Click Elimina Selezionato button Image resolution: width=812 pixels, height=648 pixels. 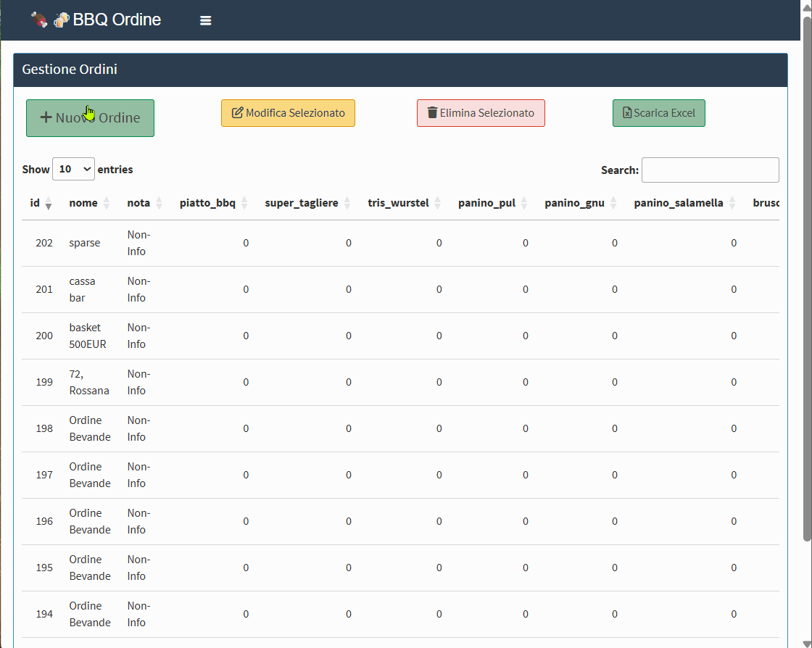coord(481,113)
